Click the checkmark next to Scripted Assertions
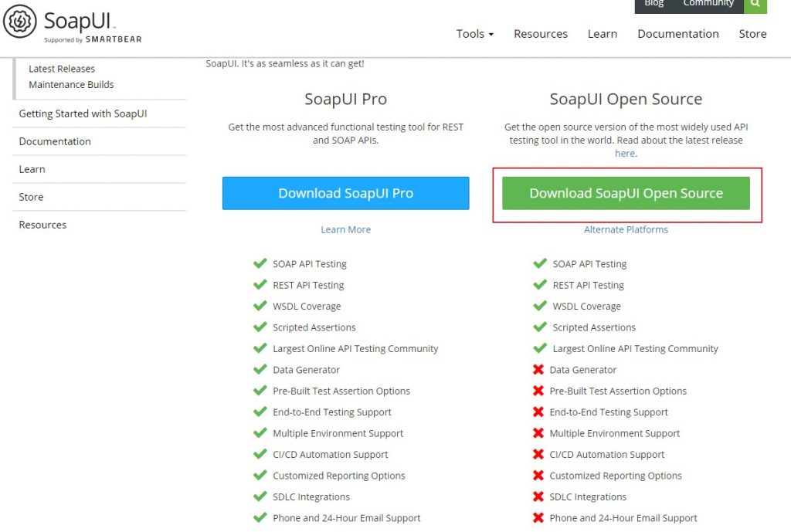Image resolution: width=791 pixels, height=532 pixels. tap(260, 327)
